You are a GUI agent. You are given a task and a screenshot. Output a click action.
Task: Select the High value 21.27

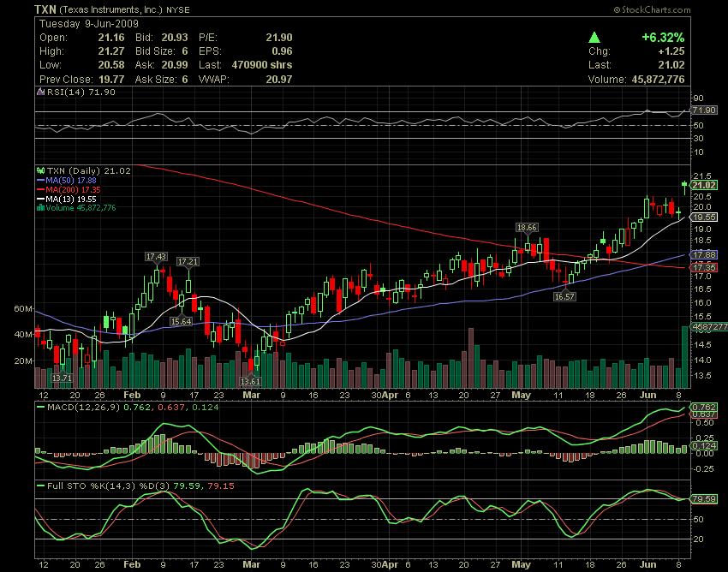tap(111, 51)
